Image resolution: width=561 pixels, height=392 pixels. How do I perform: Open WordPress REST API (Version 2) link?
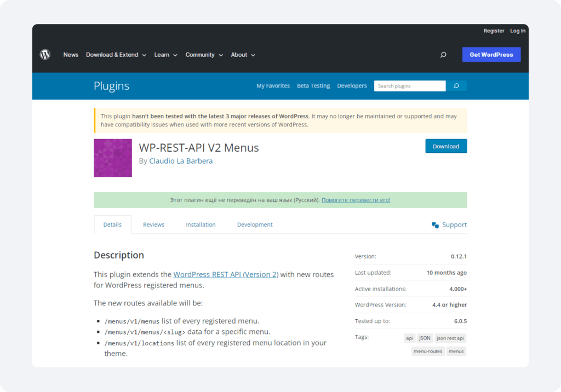coord(226,274)
